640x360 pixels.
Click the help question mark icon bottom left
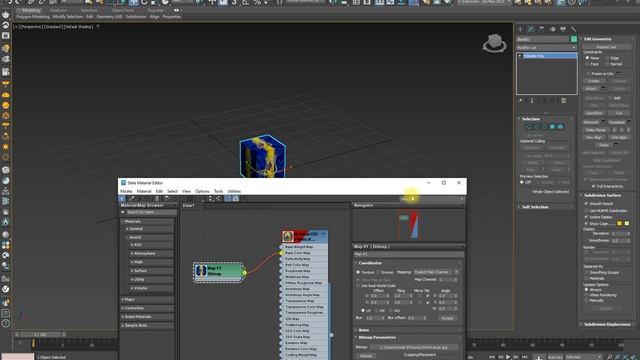pos(6,323)
